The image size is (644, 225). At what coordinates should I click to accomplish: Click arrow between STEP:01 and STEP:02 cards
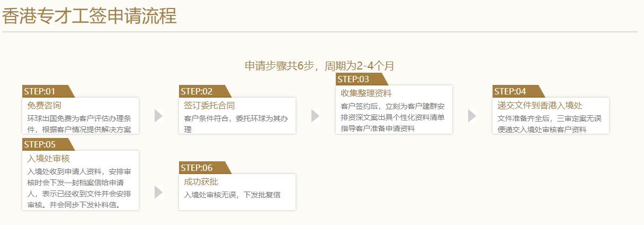tap(158, 116)
